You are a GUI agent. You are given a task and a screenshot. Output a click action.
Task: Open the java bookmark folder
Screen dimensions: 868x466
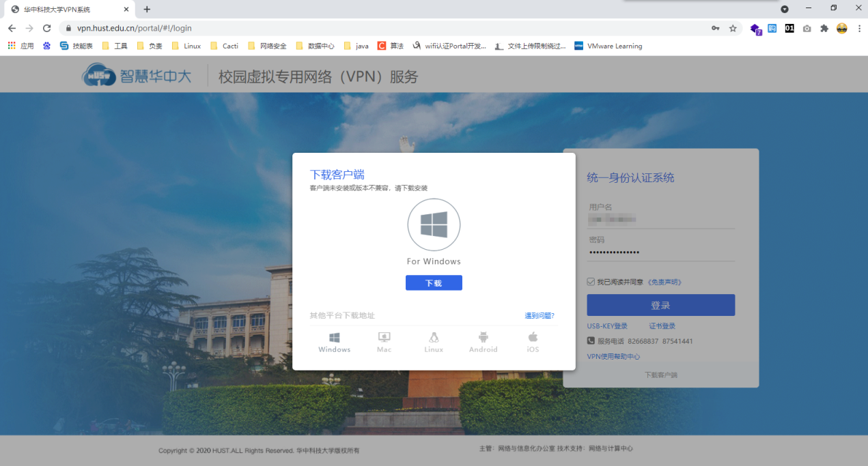point(356,46)
